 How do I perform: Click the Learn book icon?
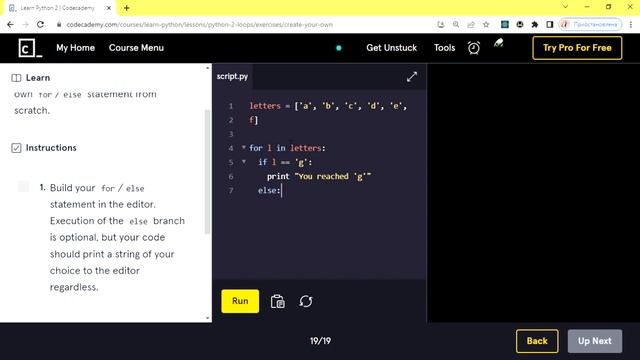[16, 78]
